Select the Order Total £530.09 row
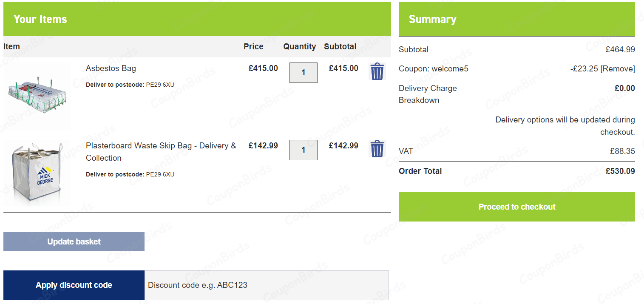 [x=516, y=171]
